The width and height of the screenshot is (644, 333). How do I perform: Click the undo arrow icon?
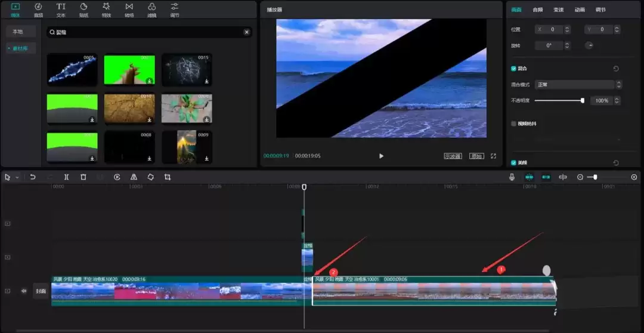(x=33, y=177)
